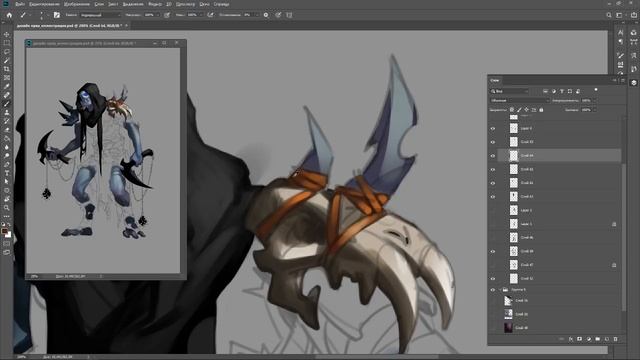Select the Lasso tool
This screenshot has width=640, height=360.
point(7,52)
